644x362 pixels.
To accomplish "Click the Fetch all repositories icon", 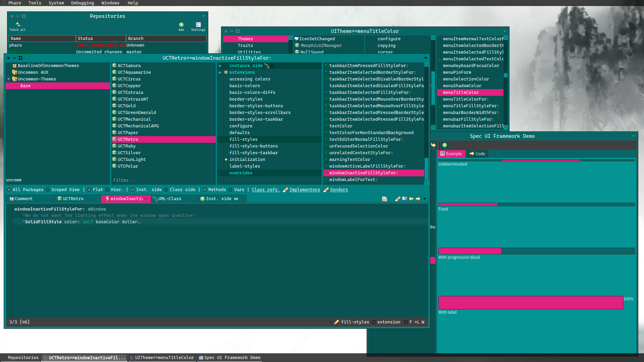I will coord(18,24).
